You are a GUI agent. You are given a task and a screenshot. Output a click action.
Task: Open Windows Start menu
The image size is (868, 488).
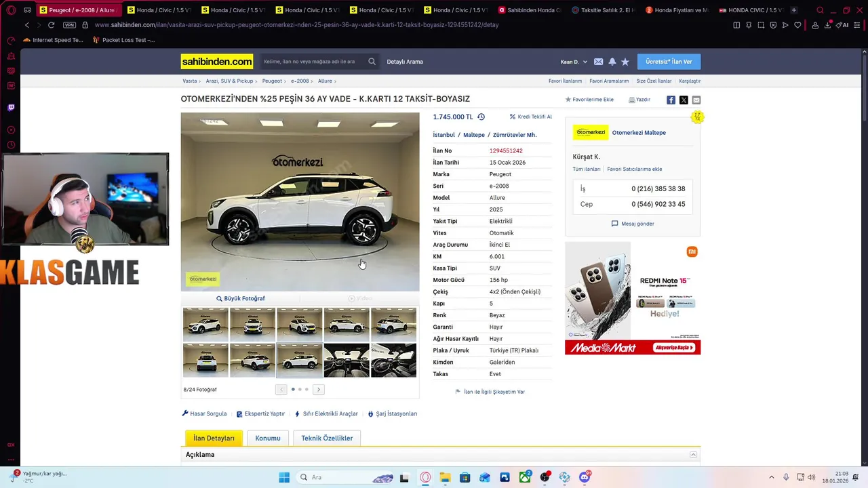[284, 477]
